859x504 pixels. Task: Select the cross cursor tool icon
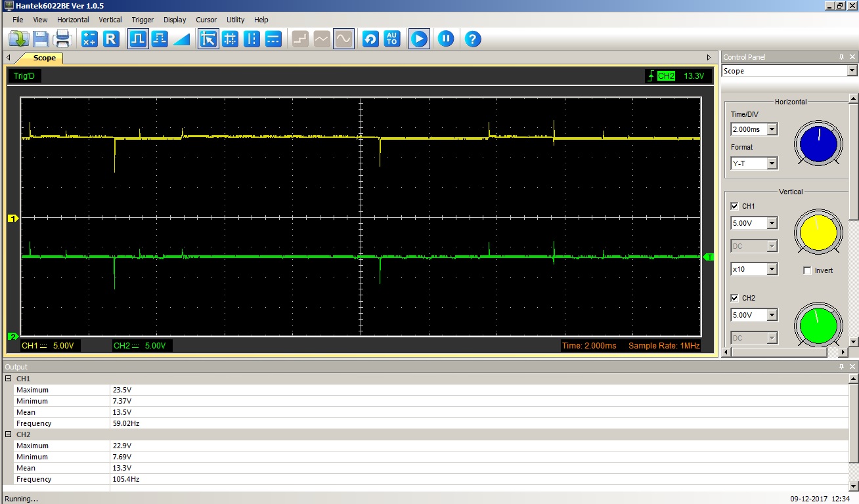pos(230,39)
